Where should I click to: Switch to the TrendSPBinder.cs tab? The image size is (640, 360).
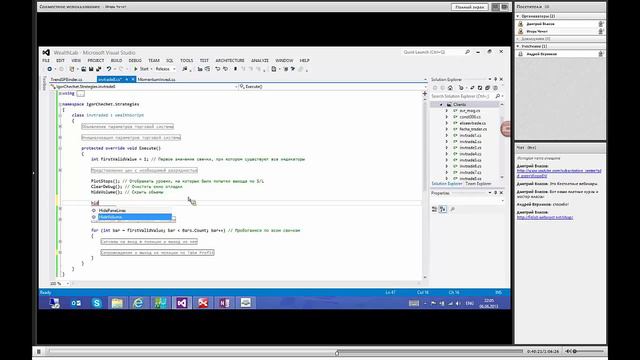click(x=67, y=79)
